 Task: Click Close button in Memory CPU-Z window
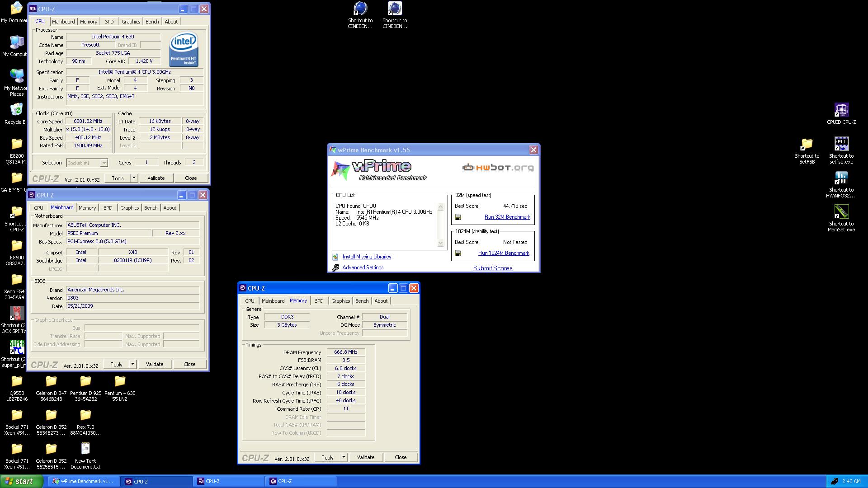[x=401, y=457]
